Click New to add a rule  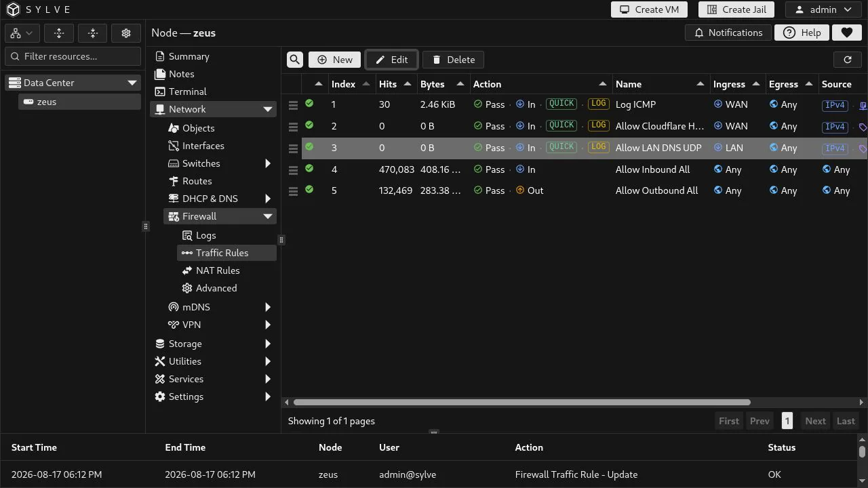pos(334,60)
